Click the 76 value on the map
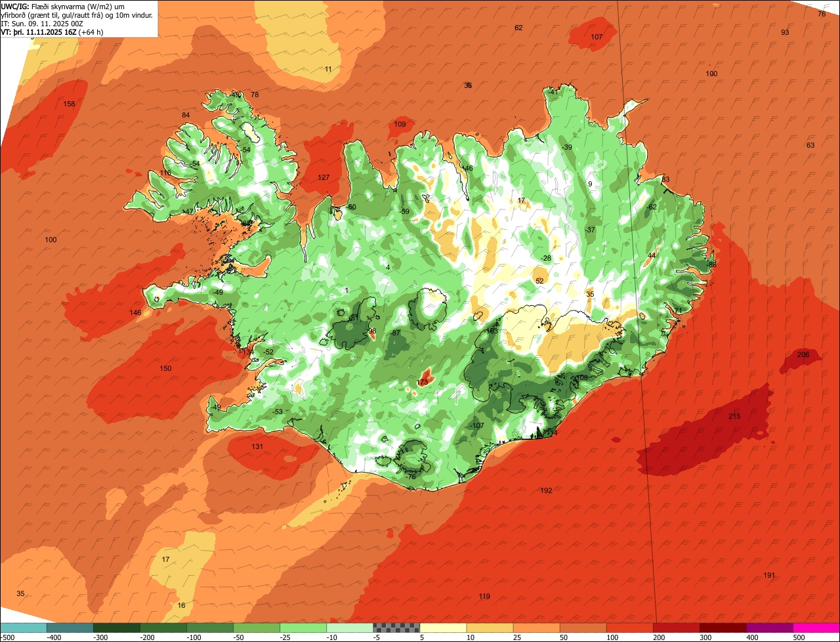Screen dimensions: 840x642 coord(822,14)
